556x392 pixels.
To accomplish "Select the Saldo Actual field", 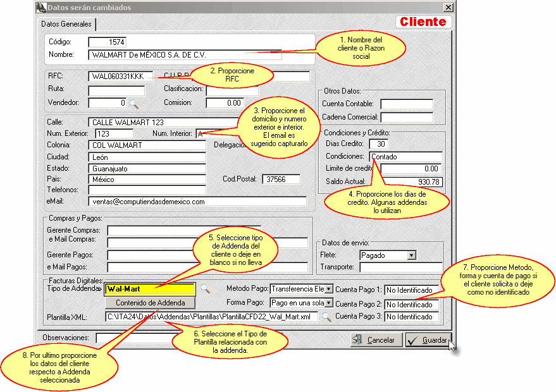I will (x=411, y=182).
